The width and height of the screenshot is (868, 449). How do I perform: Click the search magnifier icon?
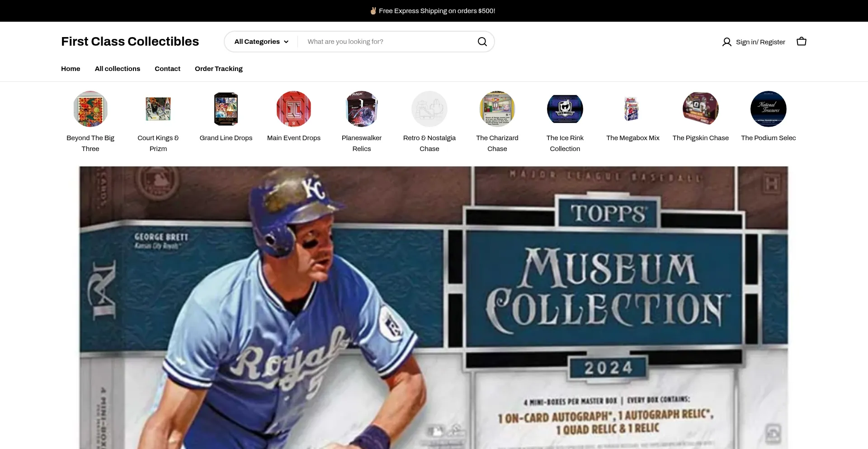point(482,42)
